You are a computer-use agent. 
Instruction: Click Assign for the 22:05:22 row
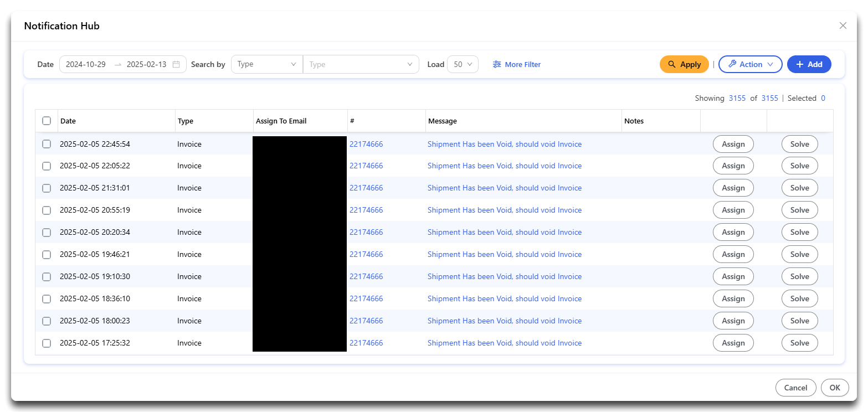tap(733, 166)
